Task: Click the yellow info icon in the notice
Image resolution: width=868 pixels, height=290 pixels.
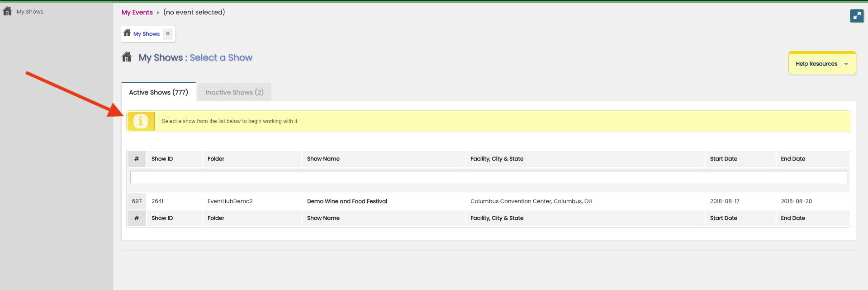Action: point(141,121)
